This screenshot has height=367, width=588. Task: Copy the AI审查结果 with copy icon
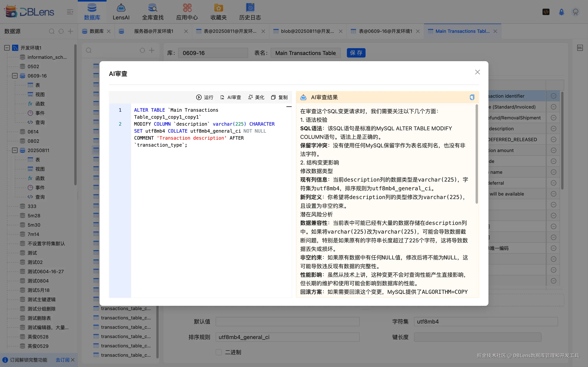click(x=472, y=97)
